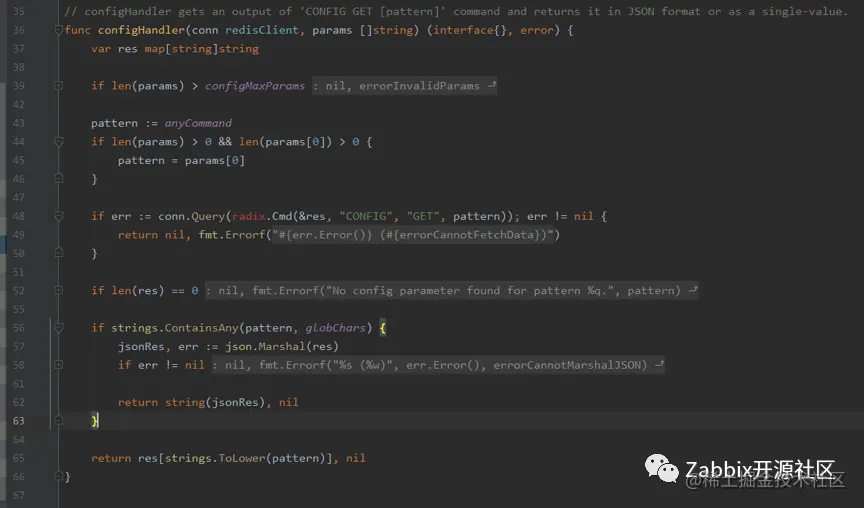Click the "CONFIG" string literal
The width and height of the screenshot is (864, 508).
point(366,217)
